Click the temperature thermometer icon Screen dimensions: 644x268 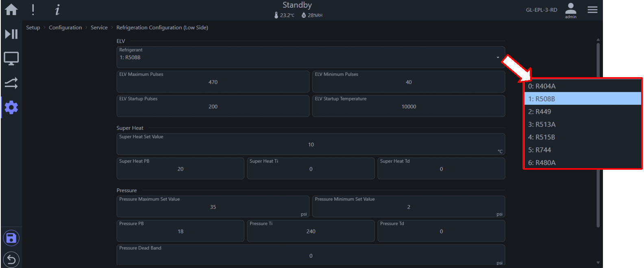276,15
